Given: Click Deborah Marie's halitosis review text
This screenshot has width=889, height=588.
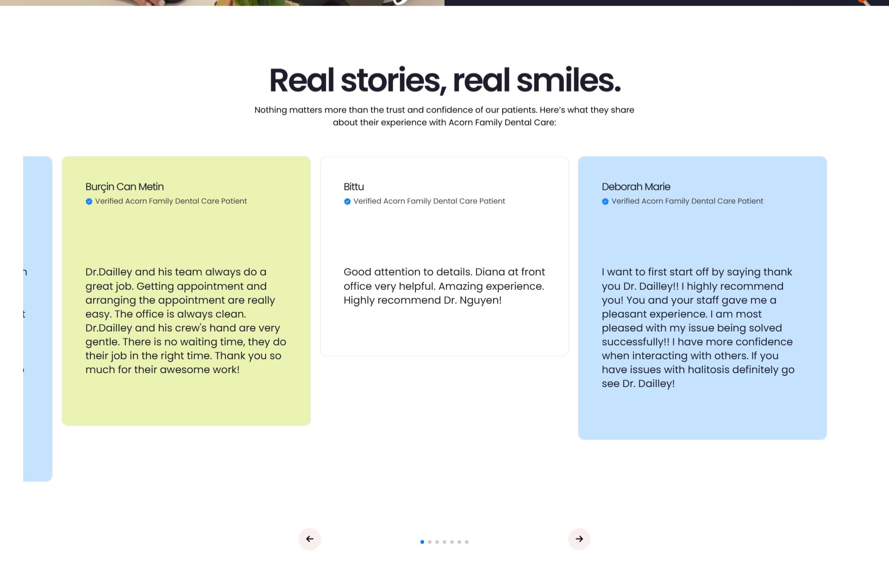Looking at the screenshot, I should coord(698,327).
